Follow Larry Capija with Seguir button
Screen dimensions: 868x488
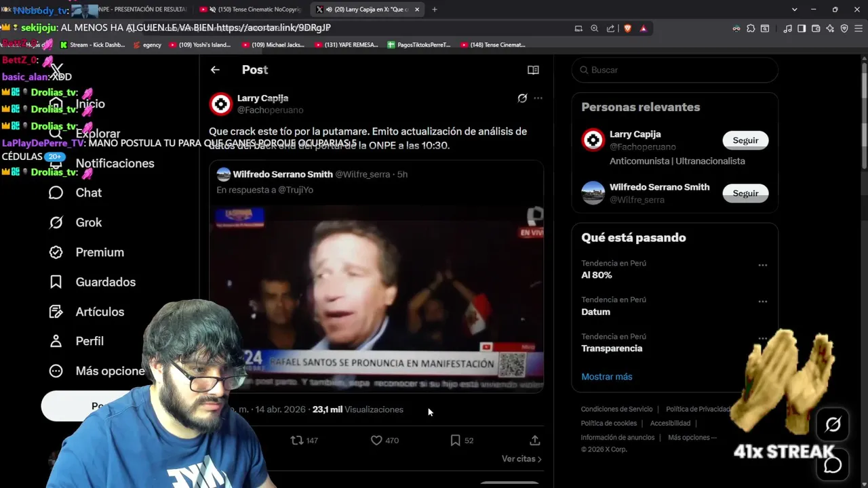coord(745,140)
